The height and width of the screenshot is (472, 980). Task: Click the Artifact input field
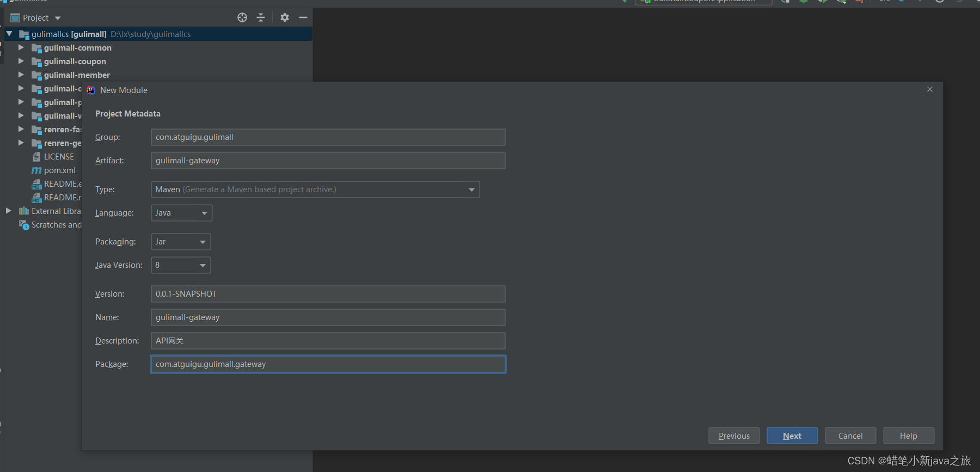(x=328, y=161)
